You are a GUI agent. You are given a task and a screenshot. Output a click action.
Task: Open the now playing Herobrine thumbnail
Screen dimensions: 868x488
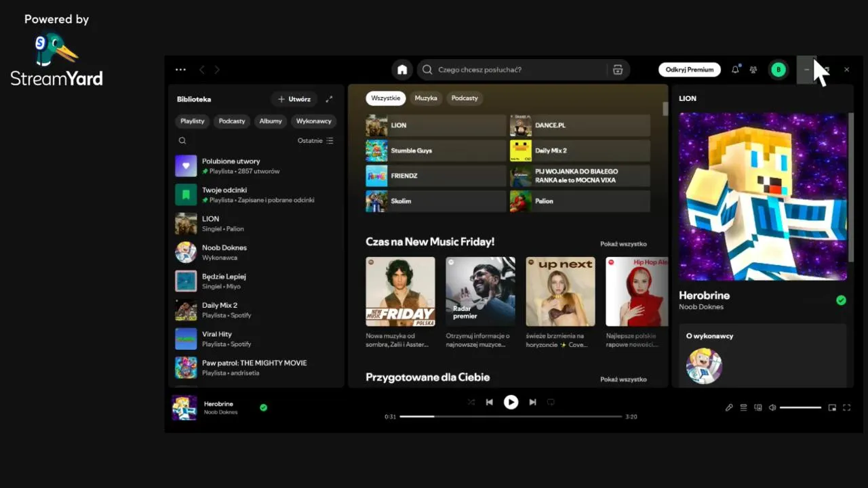coord(184,408)
